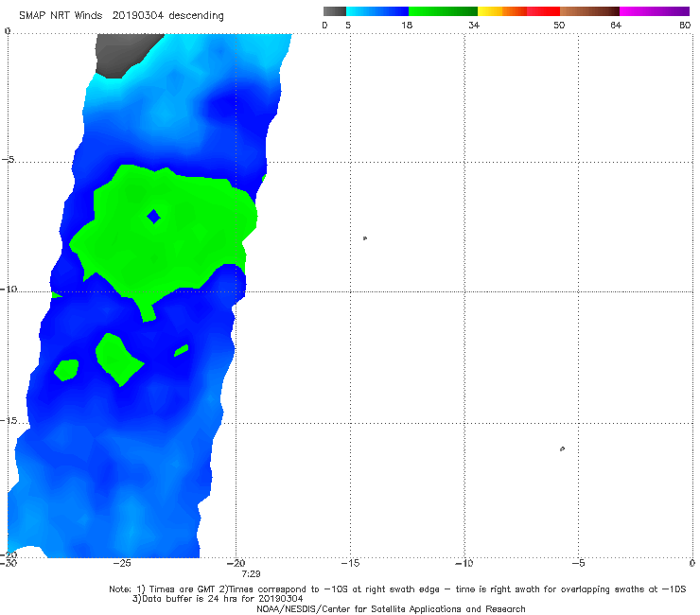The width and height of the screenshot is (700, 615).
Task: Click the colorbar label '18'
Action: (x=407, y=25)
